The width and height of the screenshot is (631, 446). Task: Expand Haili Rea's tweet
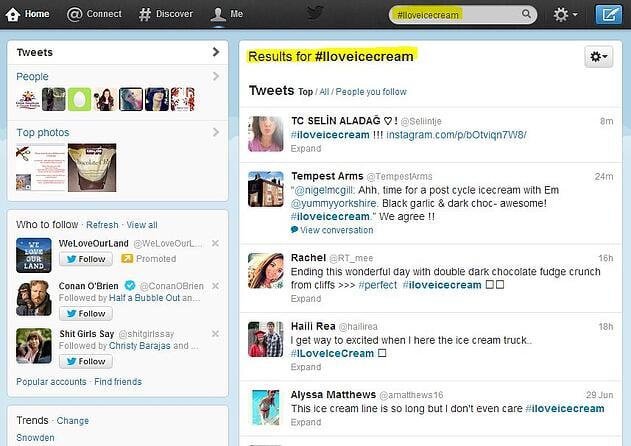[306, 367]
